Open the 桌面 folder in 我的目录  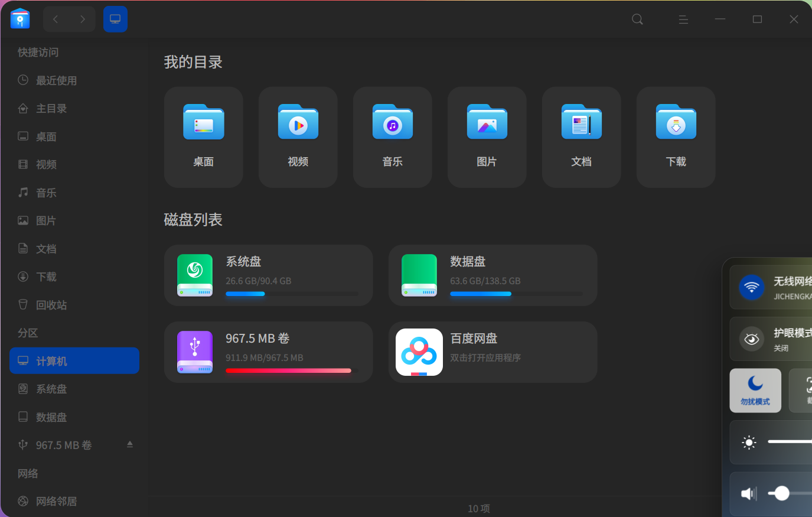click(204, 137)
